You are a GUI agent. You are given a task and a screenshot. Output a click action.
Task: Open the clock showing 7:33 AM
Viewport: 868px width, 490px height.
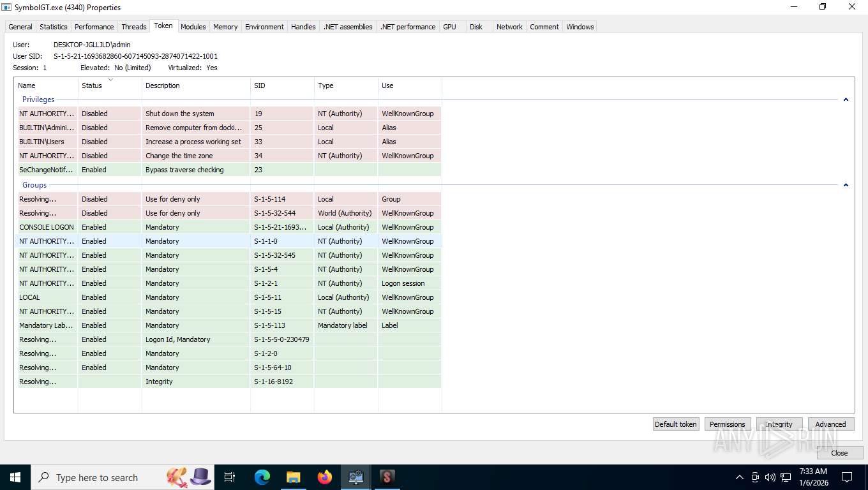812,477
